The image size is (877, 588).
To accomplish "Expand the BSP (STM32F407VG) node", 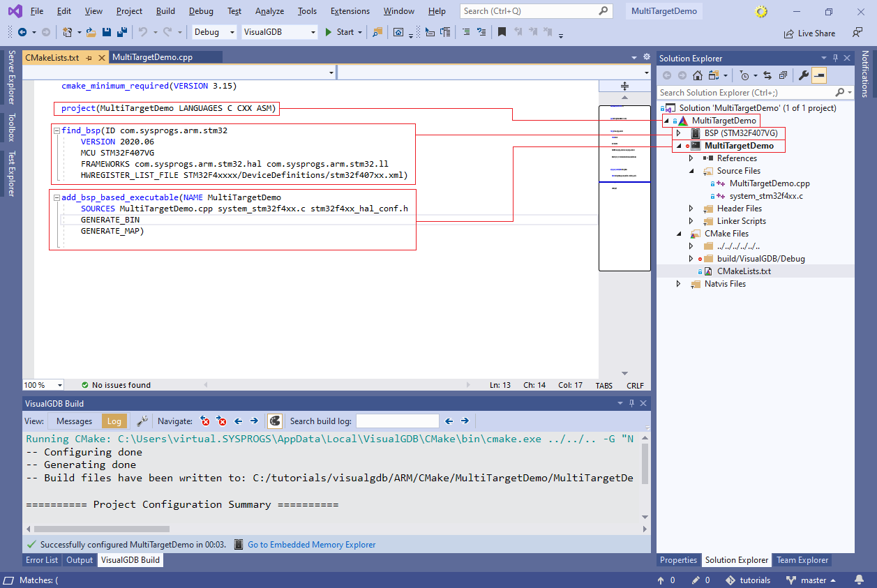I will pos(678,133).
